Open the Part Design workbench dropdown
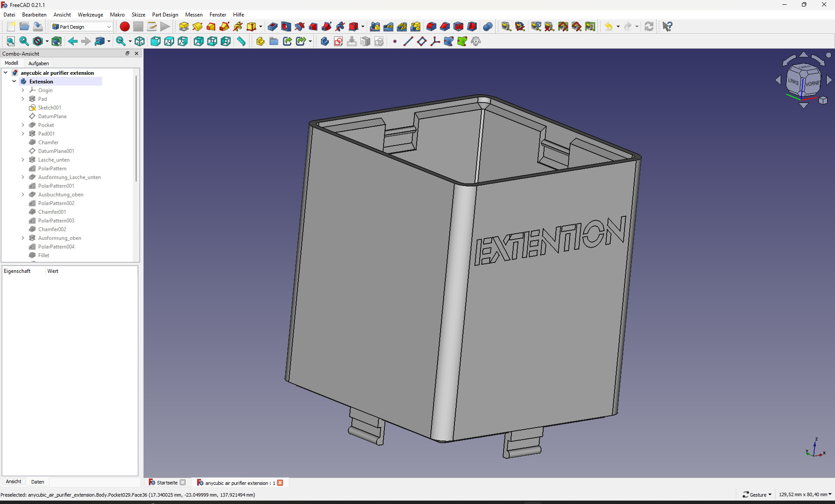The width and height of the screenshot is (835, 504). (x=81, y=27)
